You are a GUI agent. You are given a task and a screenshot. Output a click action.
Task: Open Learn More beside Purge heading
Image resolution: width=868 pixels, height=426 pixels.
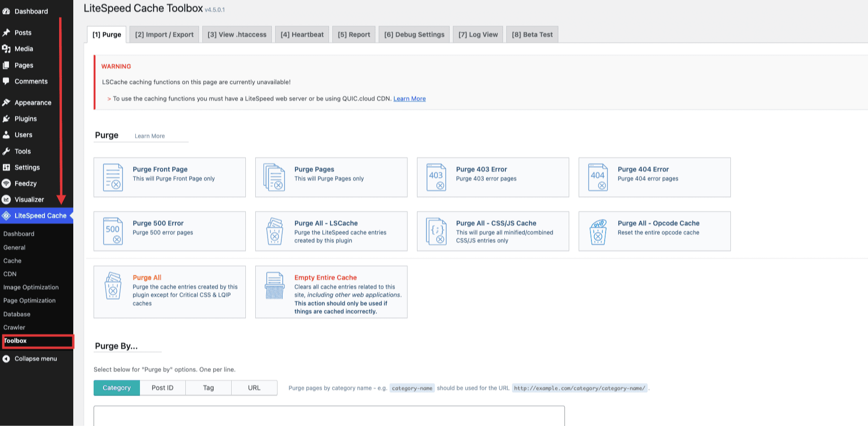pyautogui.click(x=150, y=136)
